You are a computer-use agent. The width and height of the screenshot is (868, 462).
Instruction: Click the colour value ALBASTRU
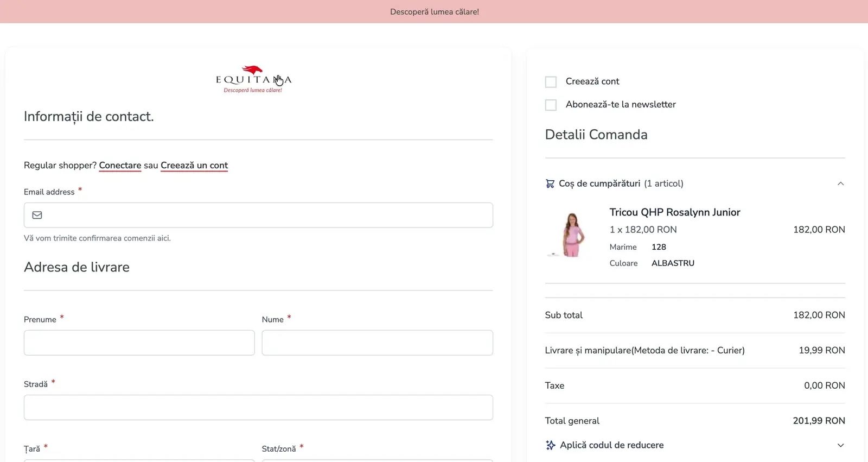pyautogui.click(x=673, y=263)
